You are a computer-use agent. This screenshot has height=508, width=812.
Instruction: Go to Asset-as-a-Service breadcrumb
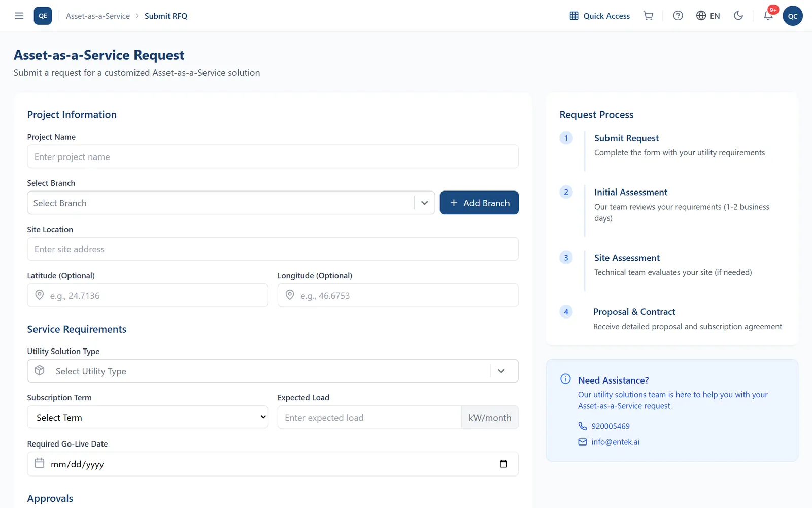[98, 16]
